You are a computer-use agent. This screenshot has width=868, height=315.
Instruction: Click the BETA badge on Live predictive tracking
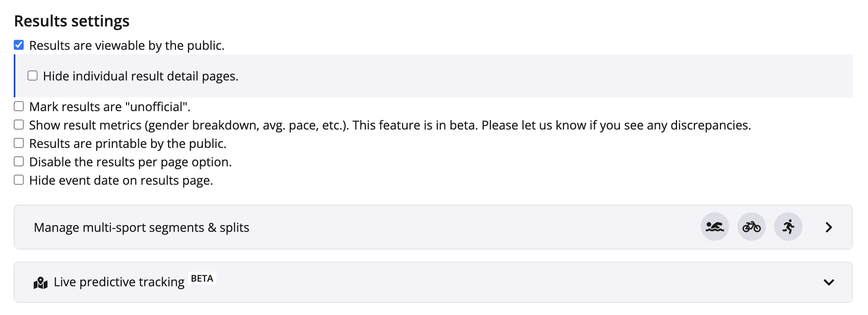pyautogui.click(x=202, y=279)
